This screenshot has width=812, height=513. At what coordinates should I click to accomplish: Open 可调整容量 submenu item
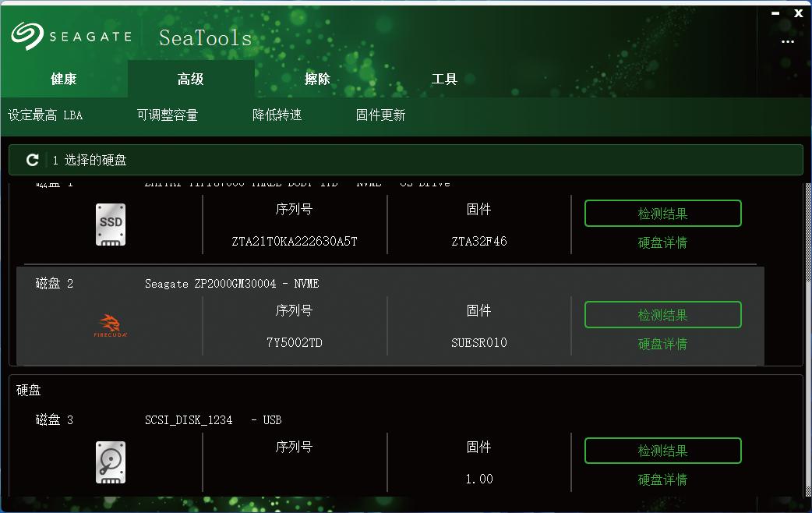click(x=168, y=115)
